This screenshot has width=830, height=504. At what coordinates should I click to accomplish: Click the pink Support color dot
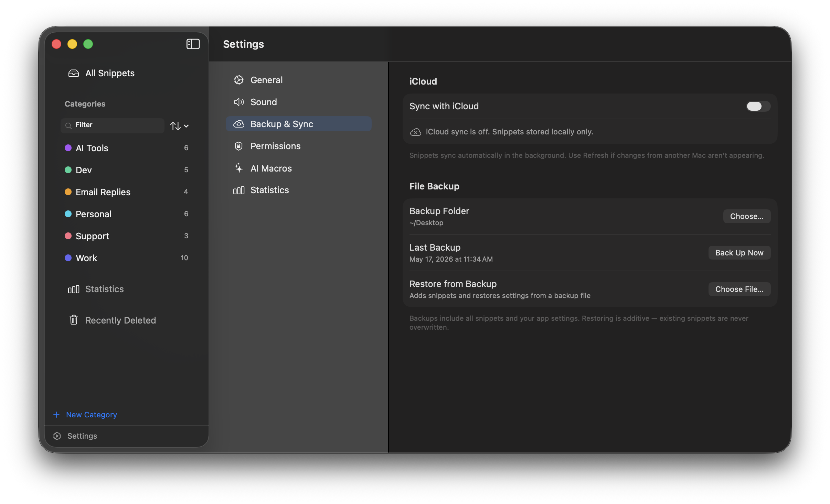pos(68,236)
